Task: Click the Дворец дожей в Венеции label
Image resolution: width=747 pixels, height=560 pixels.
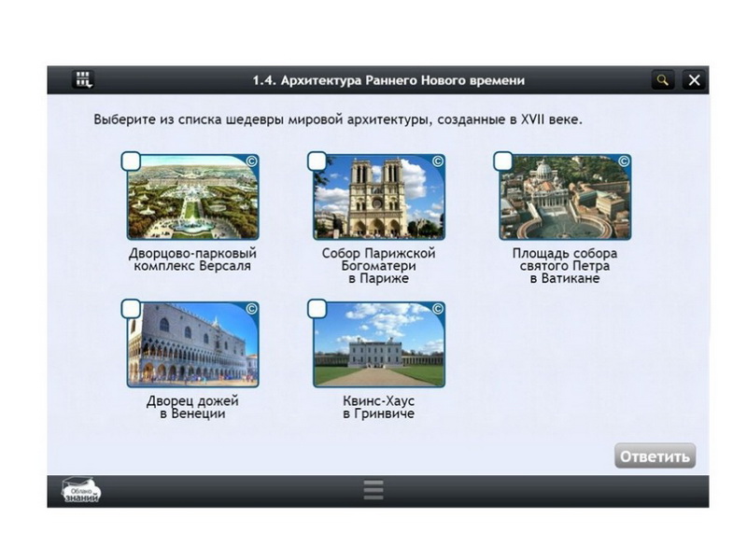Action: tap(192, 407)
